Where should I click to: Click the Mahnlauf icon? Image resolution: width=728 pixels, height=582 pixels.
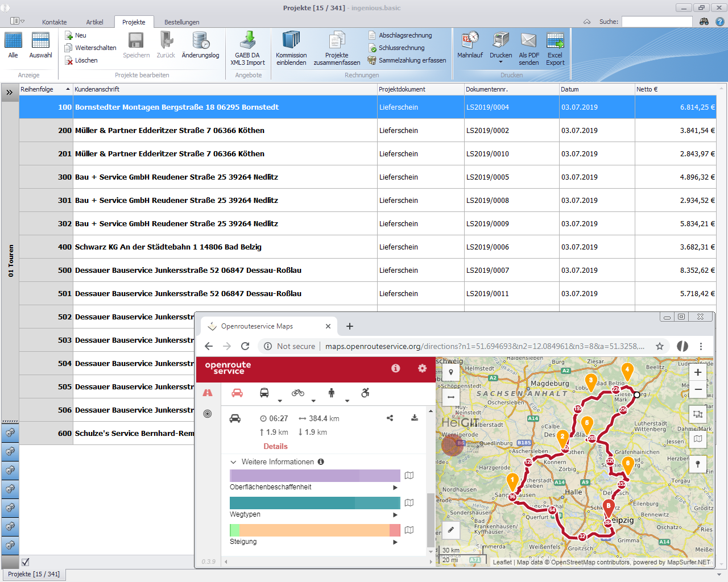click(x=470, y=41)
